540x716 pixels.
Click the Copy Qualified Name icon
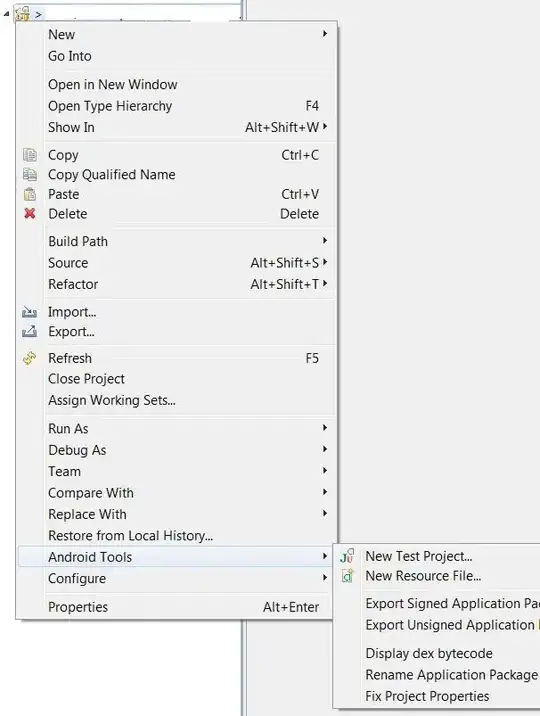pos(30,174)
